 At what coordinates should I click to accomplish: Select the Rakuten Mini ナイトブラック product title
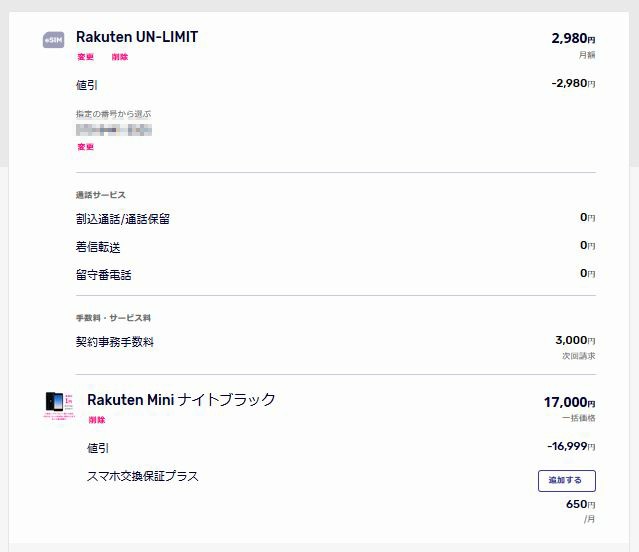(x=181, y=400)
